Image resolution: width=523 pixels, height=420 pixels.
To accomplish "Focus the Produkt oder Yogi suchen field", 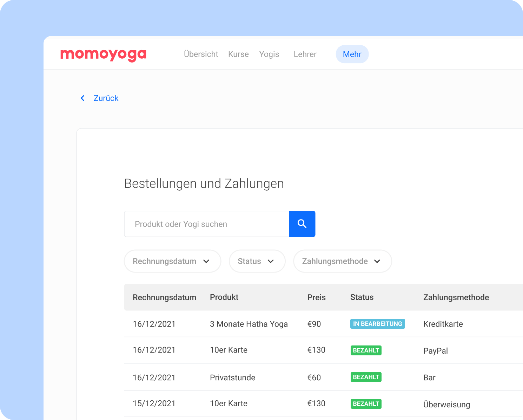I will pyautogui.click(x=206, y=224).
